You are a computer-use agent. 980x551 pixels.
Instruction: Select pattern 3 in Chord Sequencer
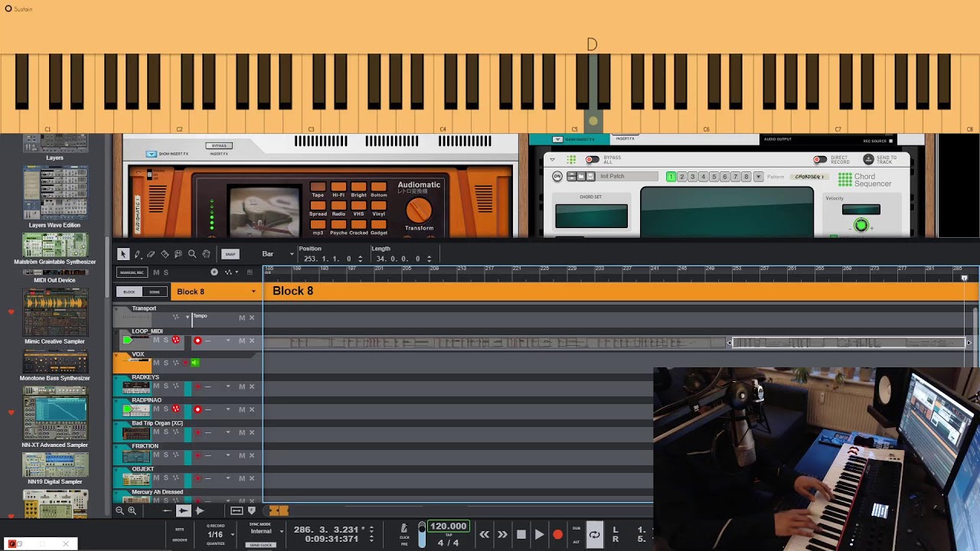(692, 177)
